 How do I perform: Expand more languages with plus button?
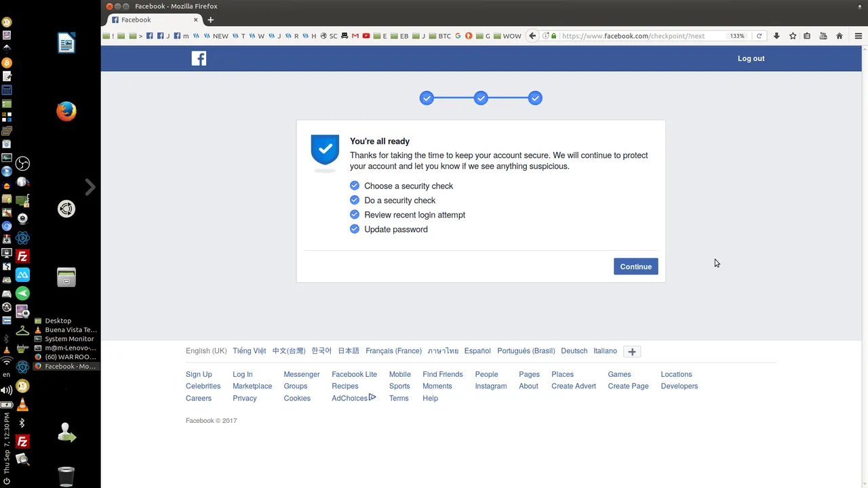pyautogui.click(x=632, y=351)
